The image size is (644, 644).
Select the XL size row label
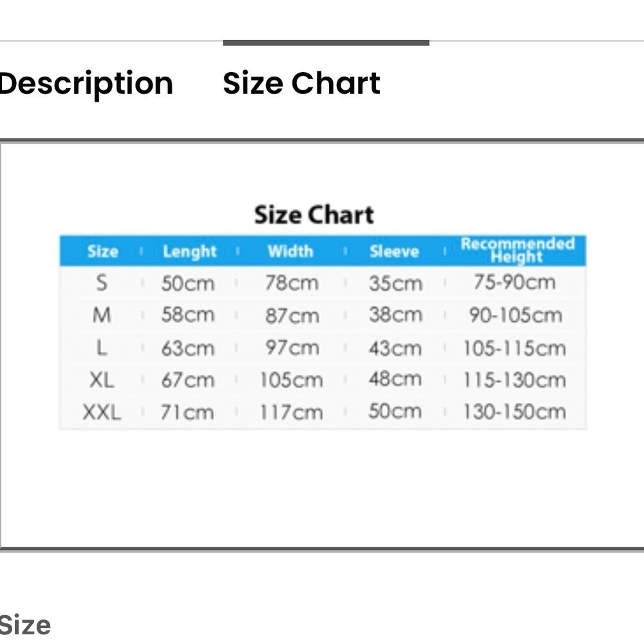[102, 380]
